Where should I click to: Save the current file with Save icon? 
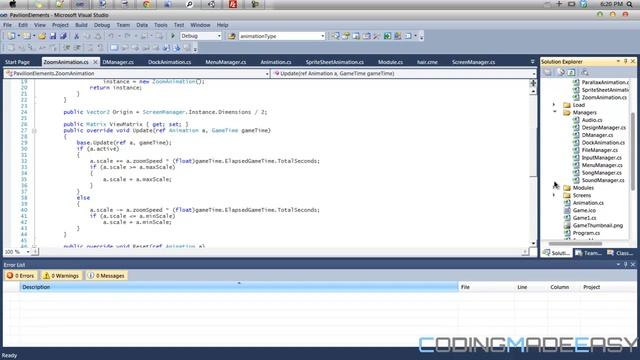point(53,36)
